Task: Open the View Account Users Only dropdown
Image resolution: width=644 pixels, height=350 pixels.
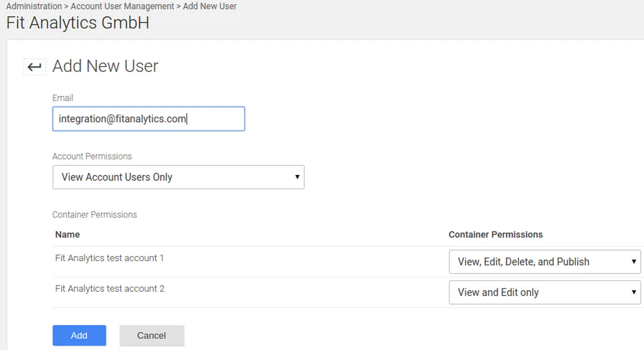Action: 178,177
